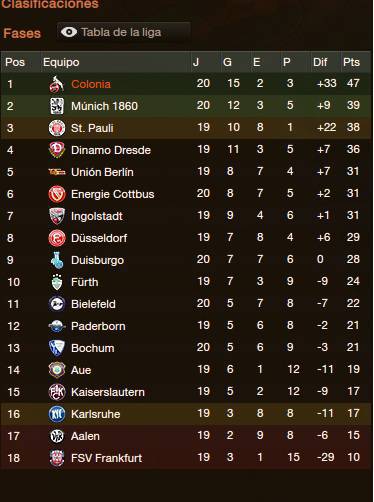Sort table by Pts column header

351,62
